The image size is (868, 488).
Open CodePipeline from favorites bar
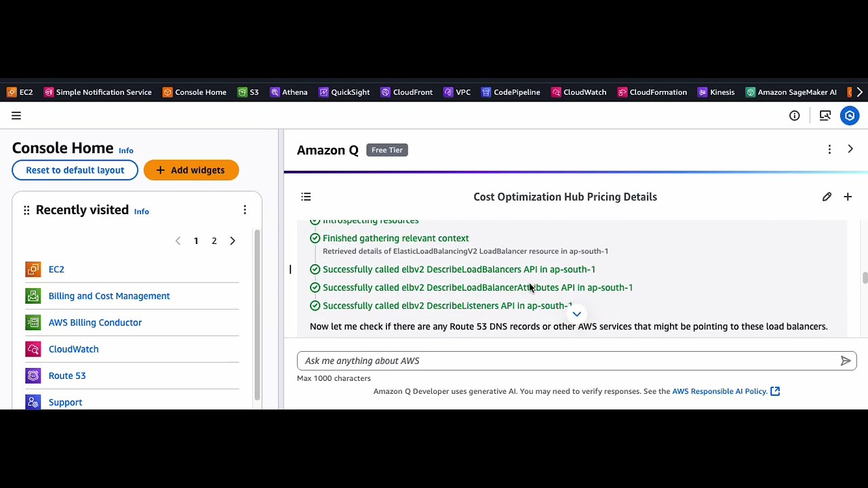(511, 92)
